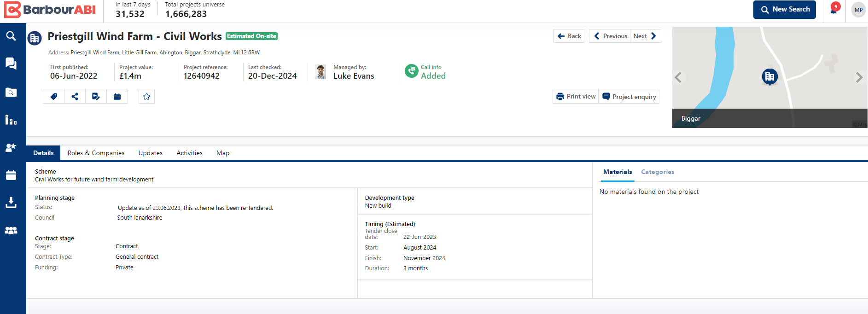Go to the Next project
Viewport: 868px width, 314px height.
pyautogui.click(x=645, y=36)
